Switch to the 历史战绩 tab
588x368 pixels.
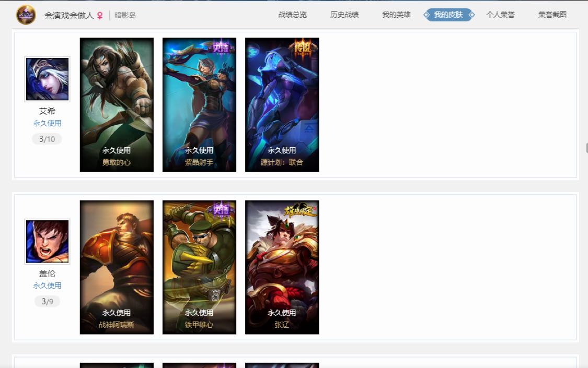pyautogui.click(x=344, y=15)
